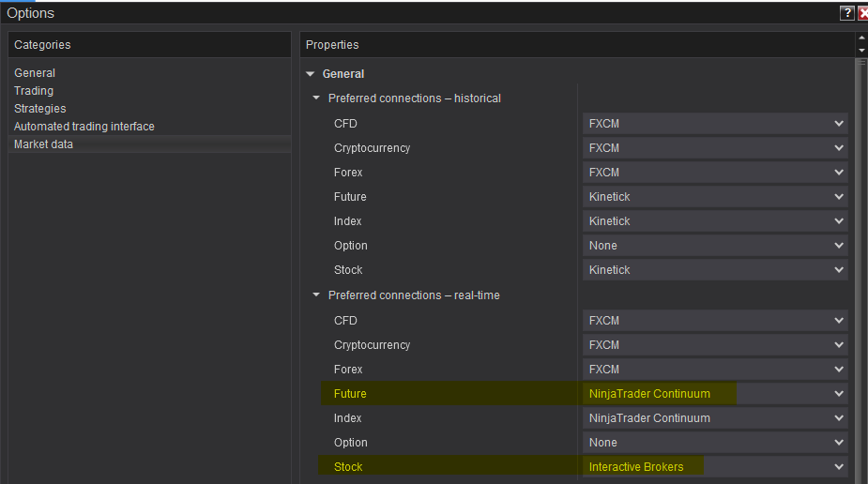This screenshot has width=868, height=484.
Task: Click the historical Cryptocurrency label
Action: (x=372, y=147)
